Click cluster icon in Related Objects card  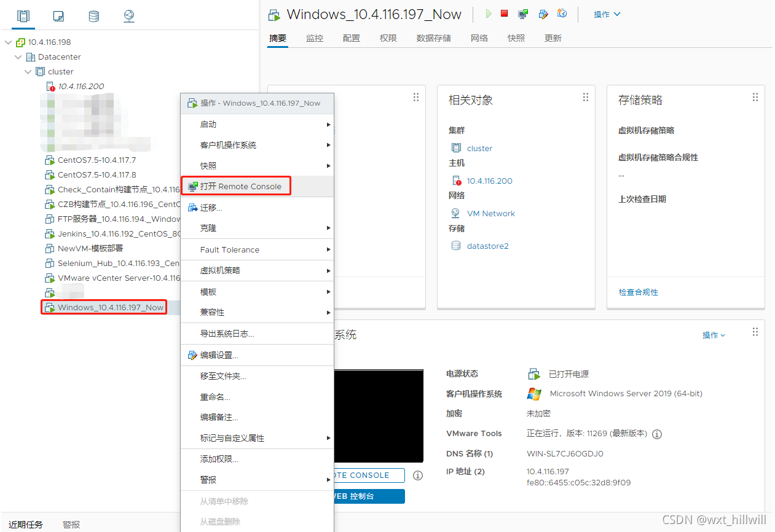456,148
